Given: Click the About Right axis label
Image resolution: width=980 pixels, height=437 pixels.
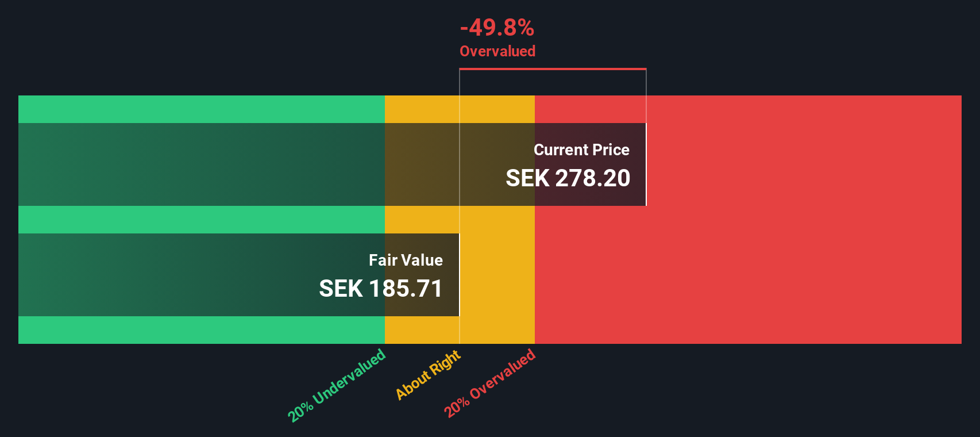Looking at the screenshot, I should point(429,374).
